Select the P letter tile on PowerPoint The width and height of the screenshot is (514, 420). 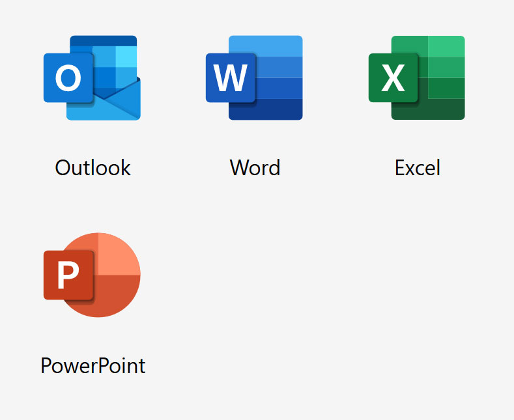[x=68, y=275]
